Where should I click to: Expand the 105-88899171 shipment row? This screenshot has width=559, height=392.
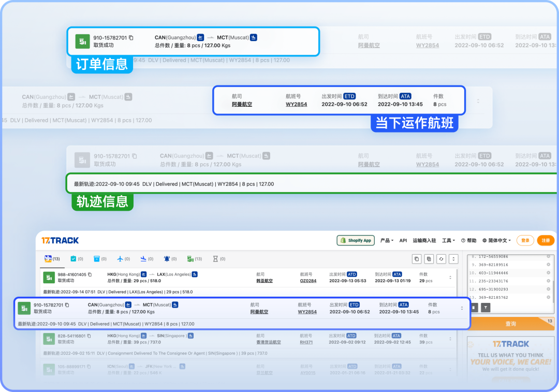(450, 370)
